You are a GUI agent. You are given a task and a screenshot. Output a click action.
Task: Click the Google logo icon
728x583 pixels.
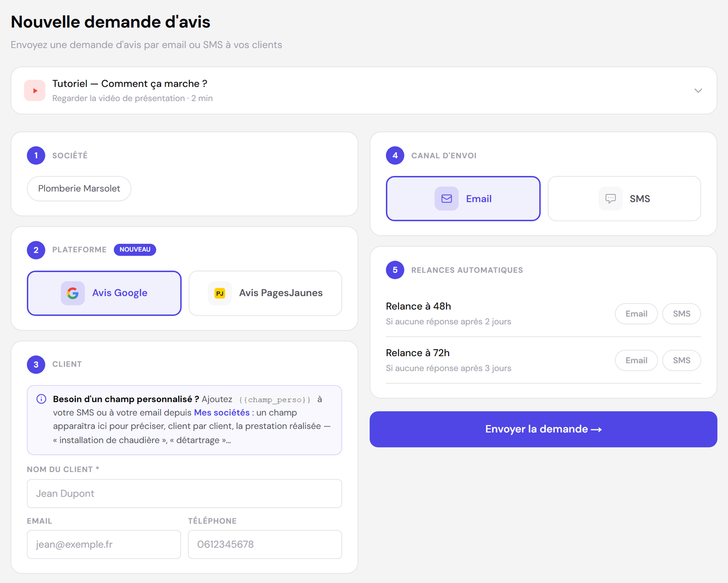click(x=73, y=293)
